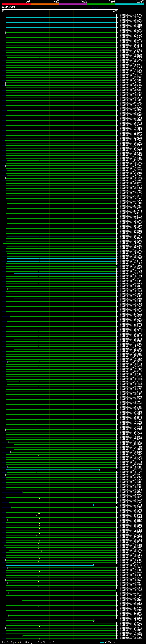The image size is (146, 644).
Task: Select hit label UniRef100_Q59GX9
Action: click(131, 85)
